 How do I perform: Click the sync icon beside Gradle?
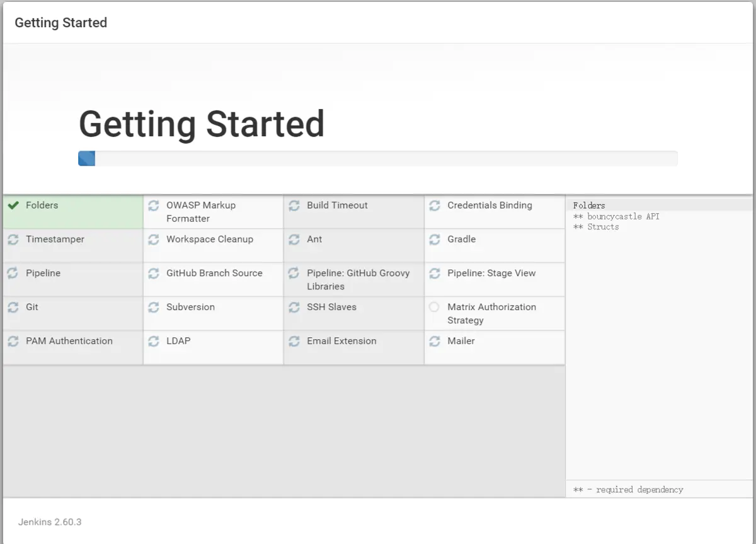(x=435, y=240)
